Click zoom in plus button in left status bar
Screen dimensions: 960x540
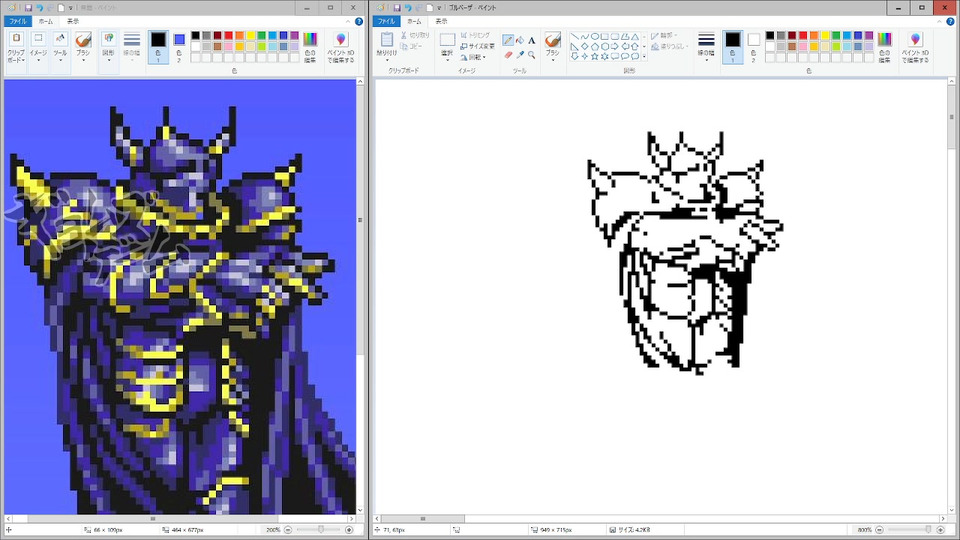350,530
